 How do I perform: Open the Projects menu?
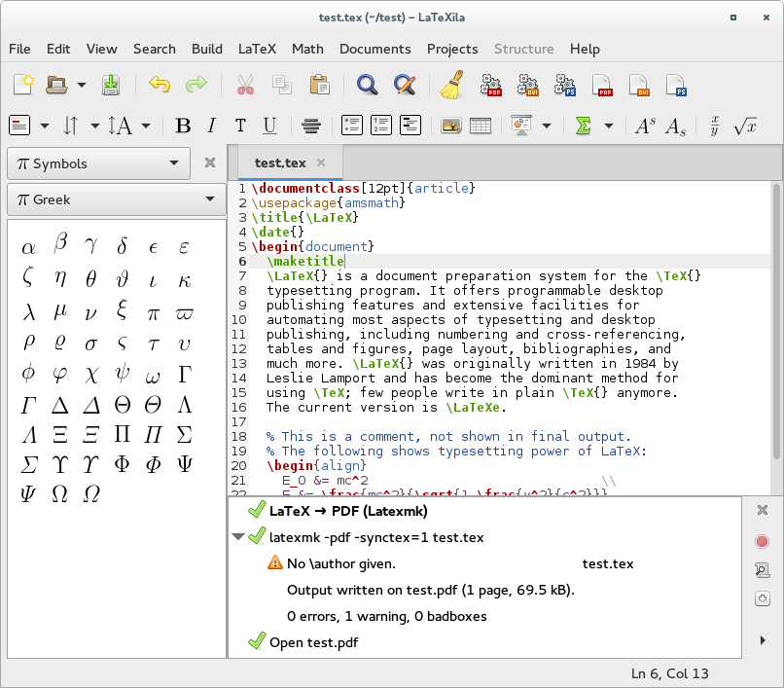coord(452,49)
